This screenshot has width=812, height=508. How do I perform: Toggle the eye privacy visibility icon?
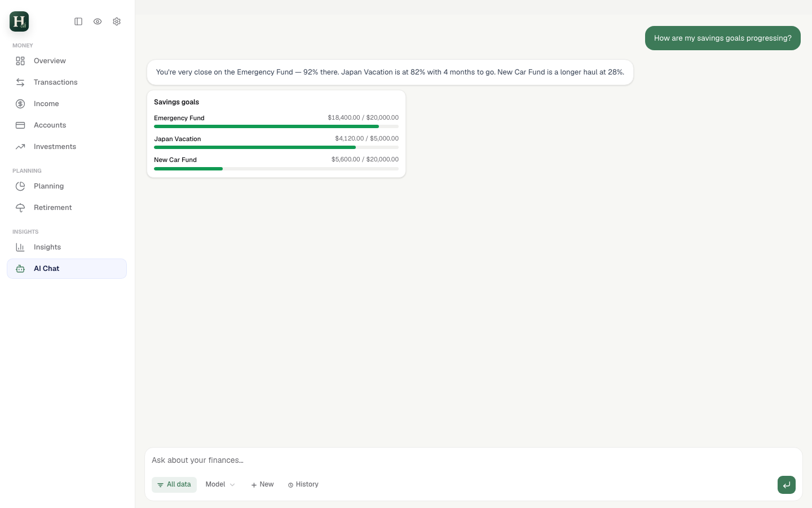(98, 21)
